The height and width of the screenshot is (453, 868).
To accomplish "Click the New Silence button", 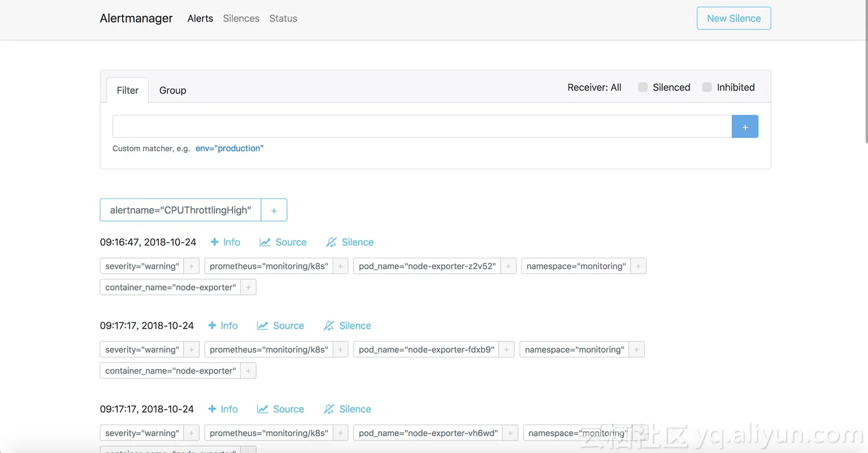I will pos(734,19).
